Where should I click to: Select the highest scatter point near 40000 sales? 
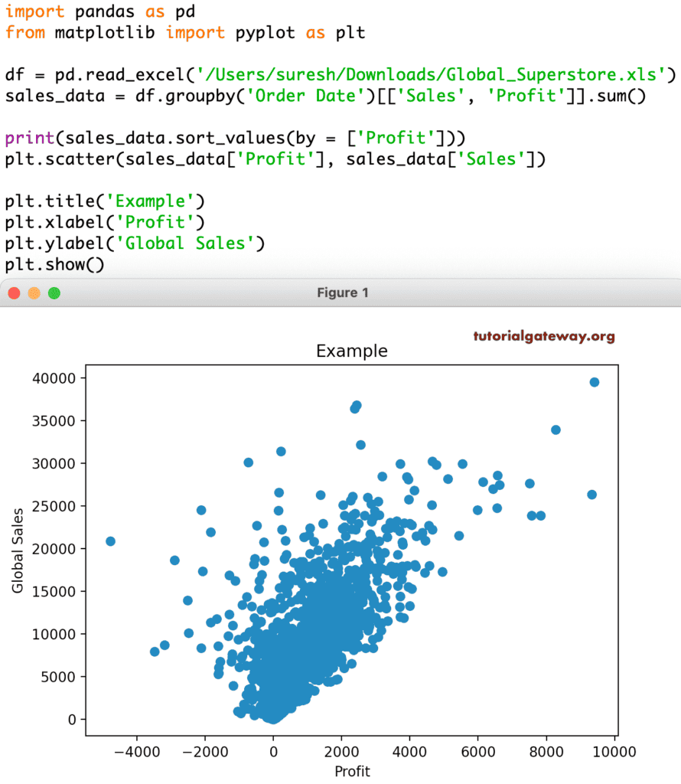point(595,380)
